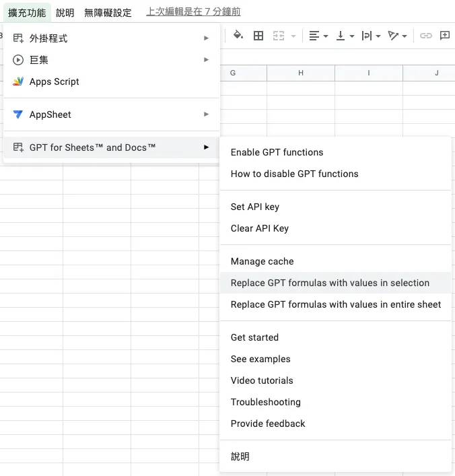Select Enable GPT functions

[x=335, y=152]
